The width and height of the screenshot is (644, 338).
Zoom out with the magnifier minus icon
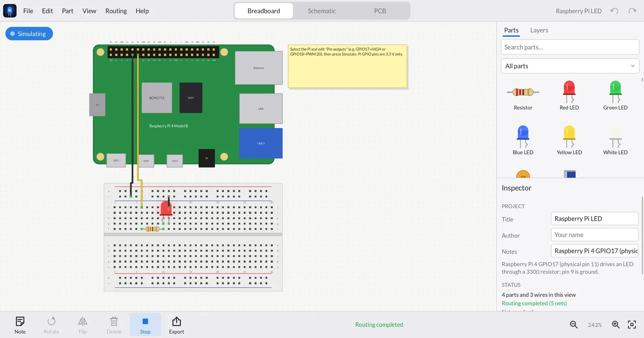tap(574, 325)
